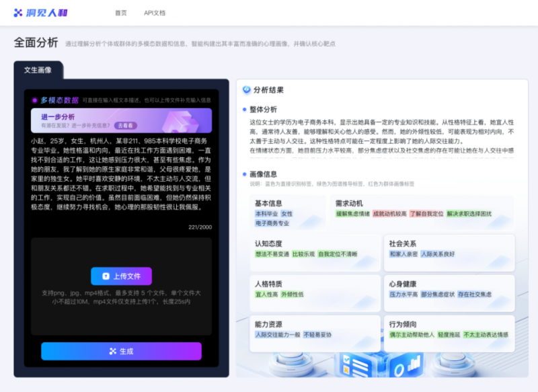
Task: Open 首页 in the top navigation
Action: pos(121,12)
